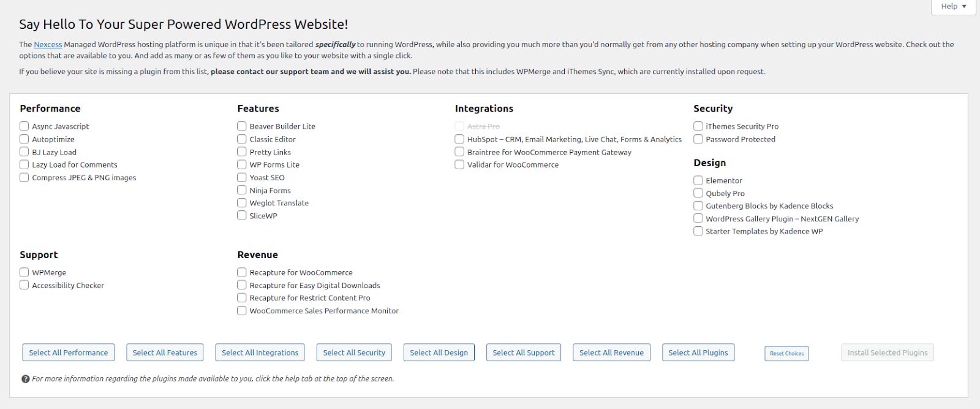The width and height of the screenshot is (980, 409).
Task: Check the NextGEN Gallery plugin checkbox
Action: 698,218
